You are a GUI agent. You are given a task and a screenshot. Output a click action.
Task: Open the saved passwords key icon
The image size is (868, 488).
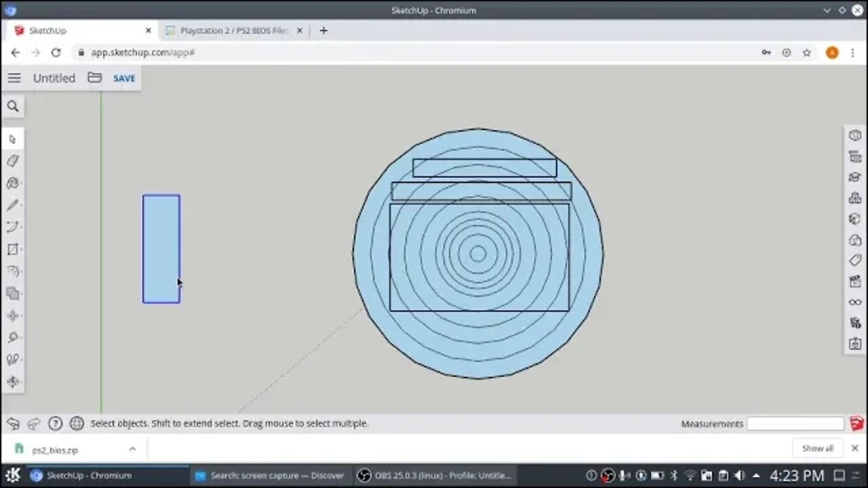766,52
